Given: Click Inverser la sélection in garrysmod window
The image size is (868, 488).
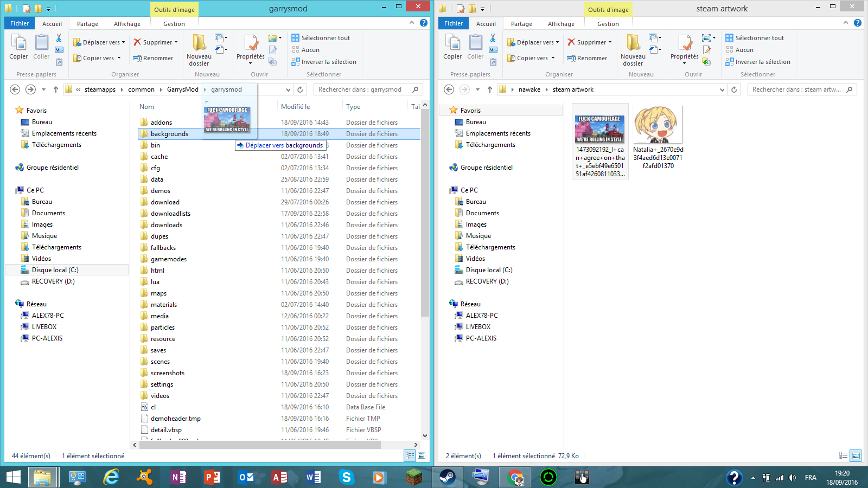Looking at the screenshot, I should tap(324, 62).
